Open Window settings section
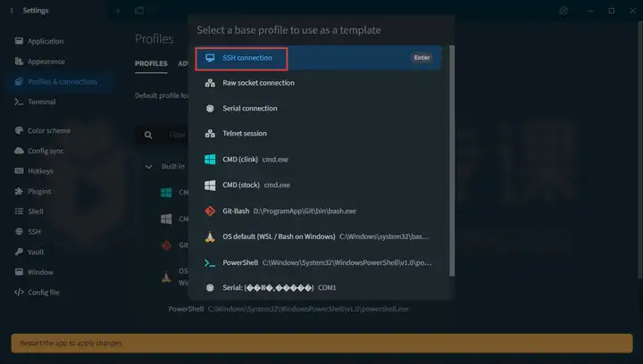Viewport: 643px width, 364px height. (x=61, y=272)
